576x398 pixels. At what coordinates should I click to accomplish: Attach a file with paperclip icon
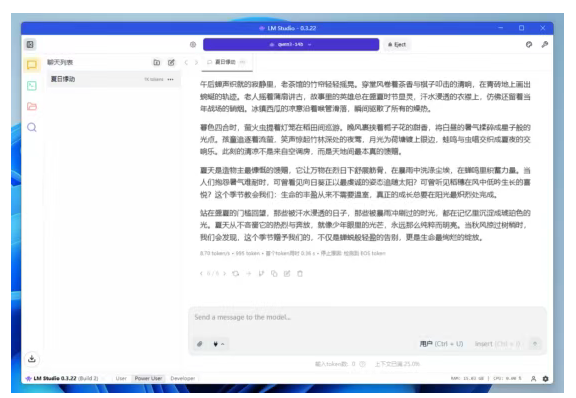(200, 344)
